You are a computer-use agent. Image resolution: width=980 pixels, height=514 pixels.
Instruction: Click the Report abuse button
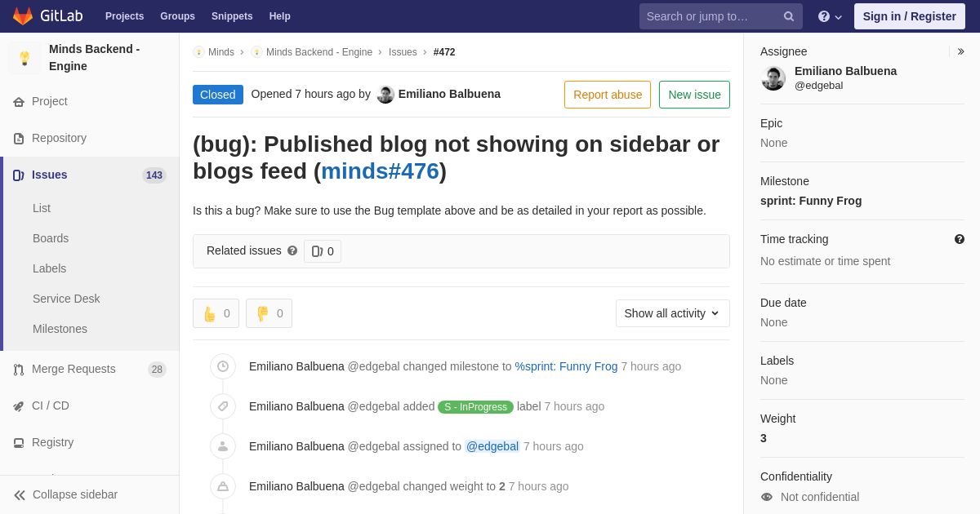[x=608, y=95]
